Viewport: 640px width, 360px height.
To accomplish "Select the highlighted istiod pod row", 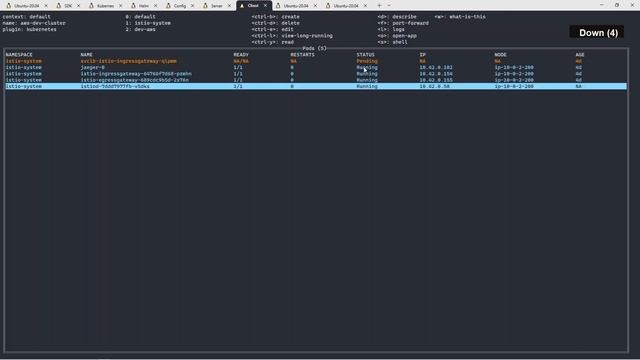I will click(316, 87).
